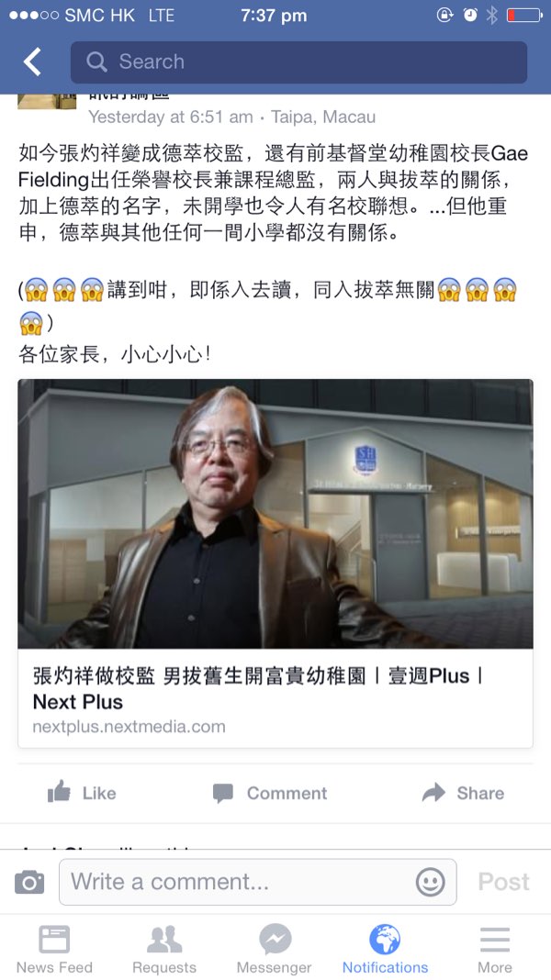Select the Notifications globe tab
Viewport: 551px width, 980px height.
point(386,949)
